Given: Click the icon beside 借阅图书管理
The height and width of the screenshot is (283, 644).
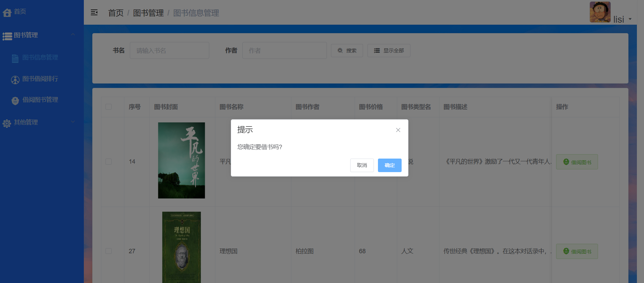Looking at the screenshot, I should (15, 101).
